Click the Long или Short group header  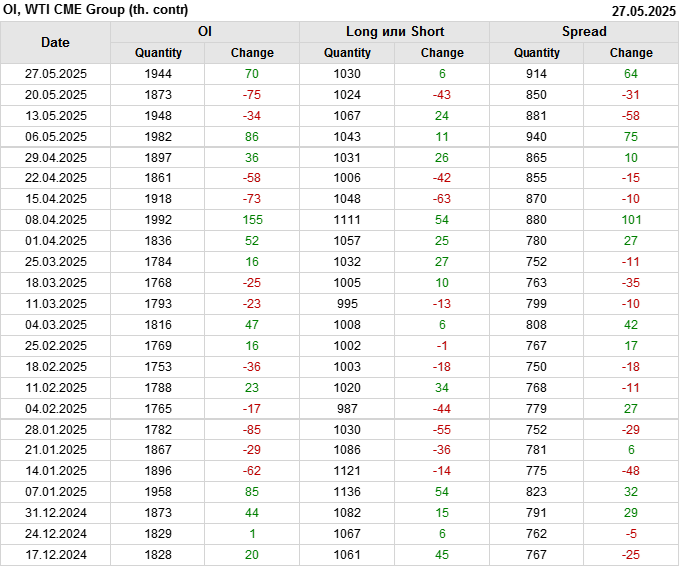coord(394,31)
